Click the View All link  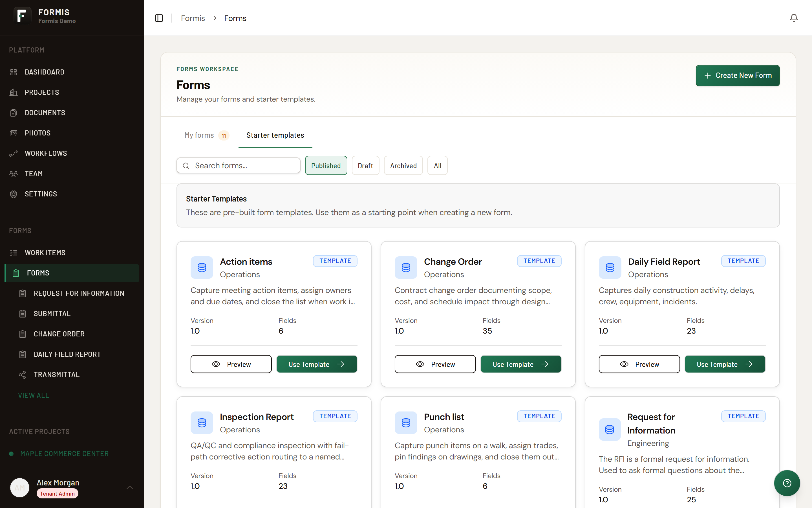coord(34,395)
